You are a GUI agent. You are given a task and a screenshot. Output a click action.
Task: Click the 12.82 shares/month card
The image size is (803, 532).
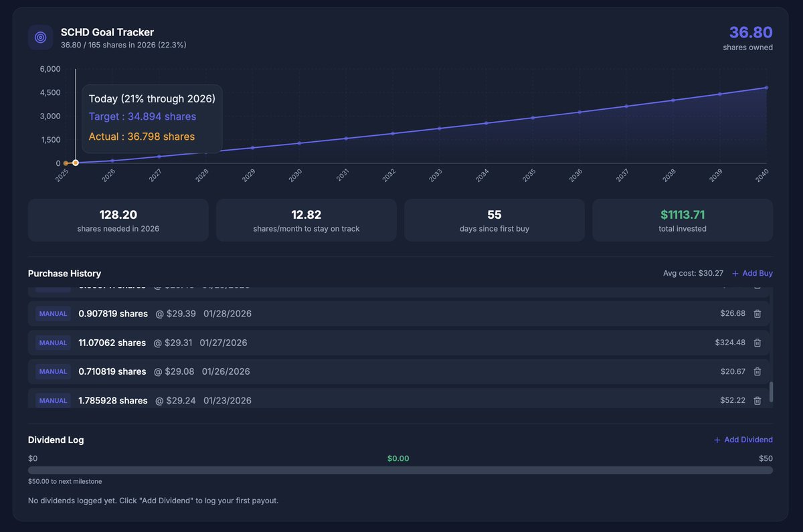(x=306, y=220)
